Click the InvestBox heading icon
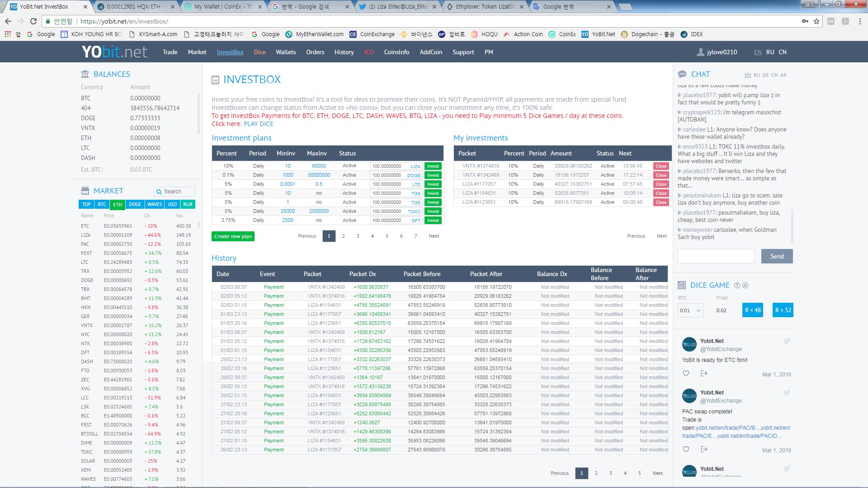This screenshot has width=868, height=488. tap(216, 80)
